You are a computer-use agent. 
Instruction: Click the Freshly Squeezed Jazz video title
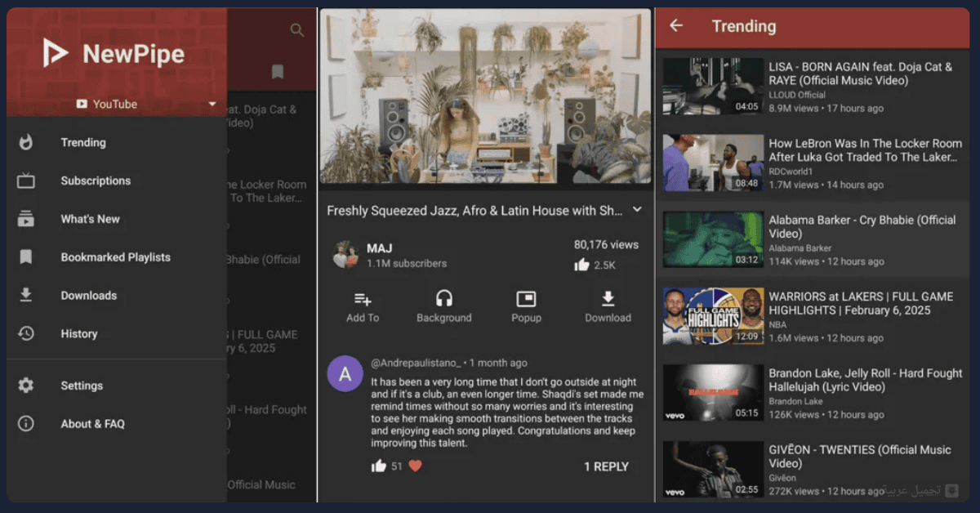474,211
